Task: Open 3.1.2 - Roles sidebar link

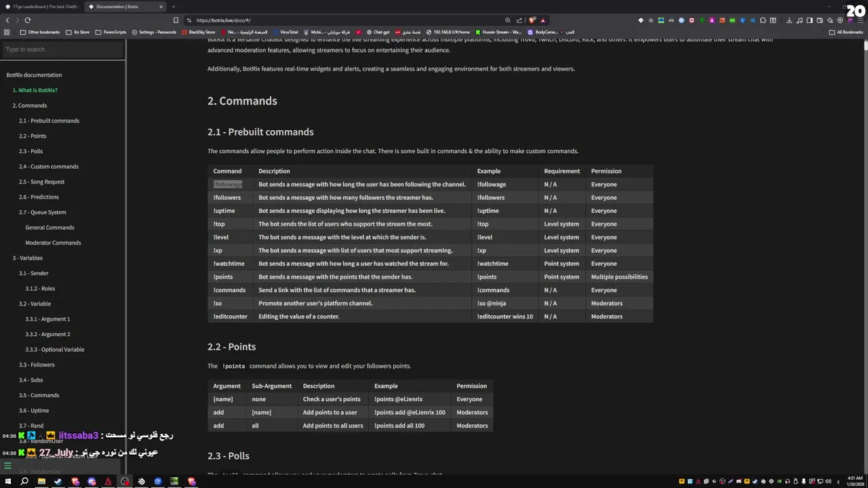Action: click(x=40, y=289)
